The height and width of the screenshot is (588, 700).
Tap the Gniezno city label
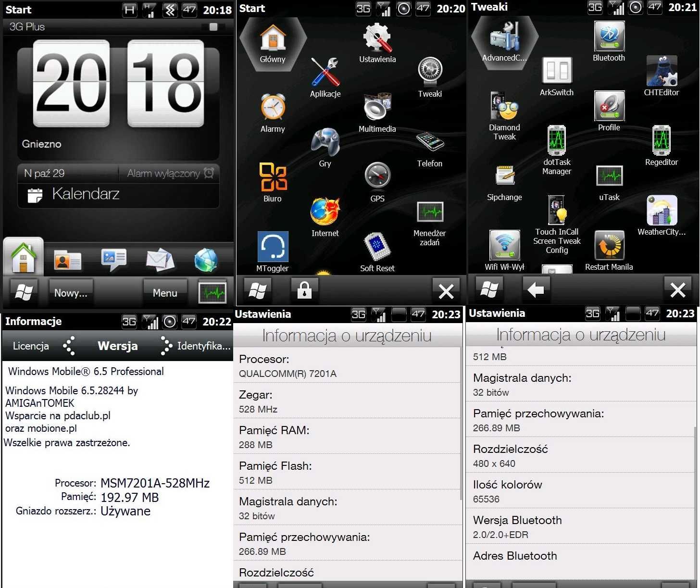[x=42, y=144]
